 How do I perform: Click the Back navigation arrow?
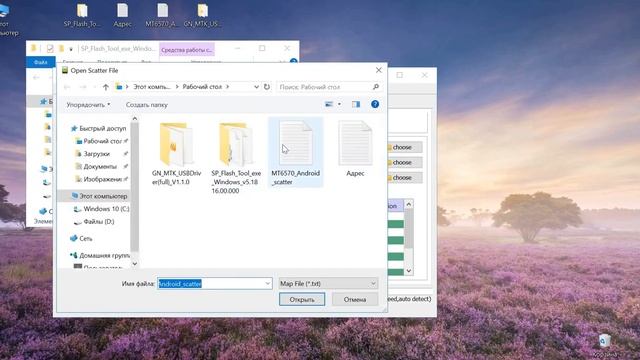click(67, 87)
